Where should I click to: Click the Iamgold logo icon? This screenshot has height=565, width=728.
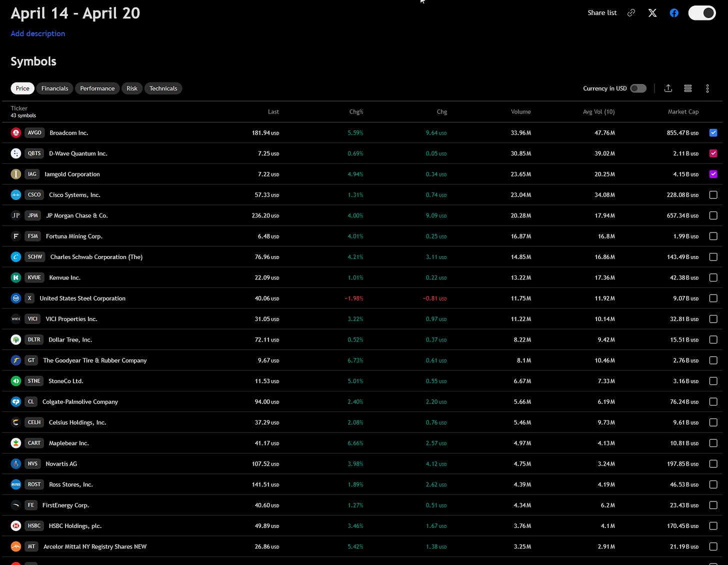pos(16,174)
